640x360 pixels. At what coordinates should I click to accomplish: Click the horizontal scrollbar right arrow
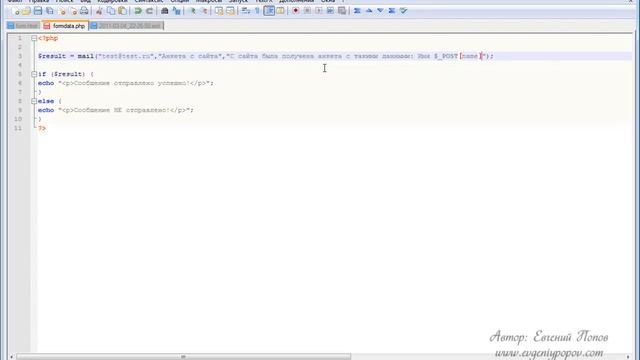click(629, 357)
